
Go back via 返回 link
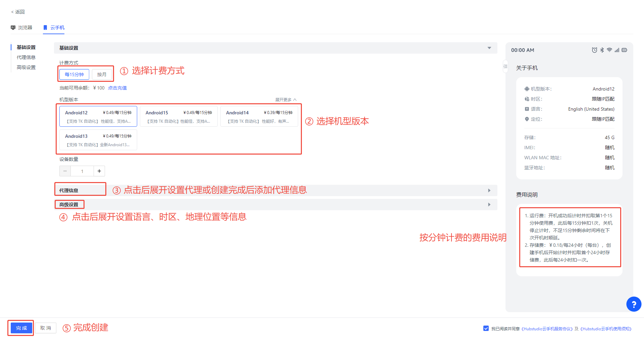pyautogui.click(x=18, y=12)
